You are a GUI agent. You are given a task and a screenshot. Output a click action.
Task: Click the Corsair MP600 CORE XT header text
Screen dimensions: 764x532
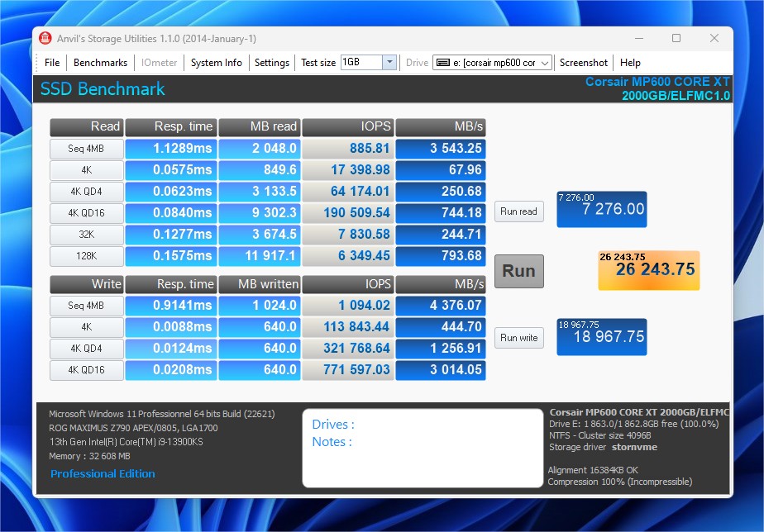(657, 82)
